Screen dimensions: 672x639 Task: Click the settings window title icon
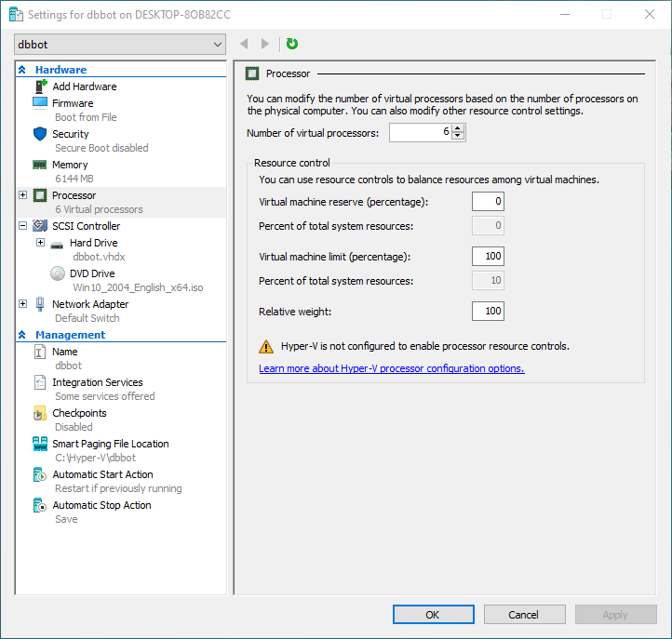[x=16, y=15]
